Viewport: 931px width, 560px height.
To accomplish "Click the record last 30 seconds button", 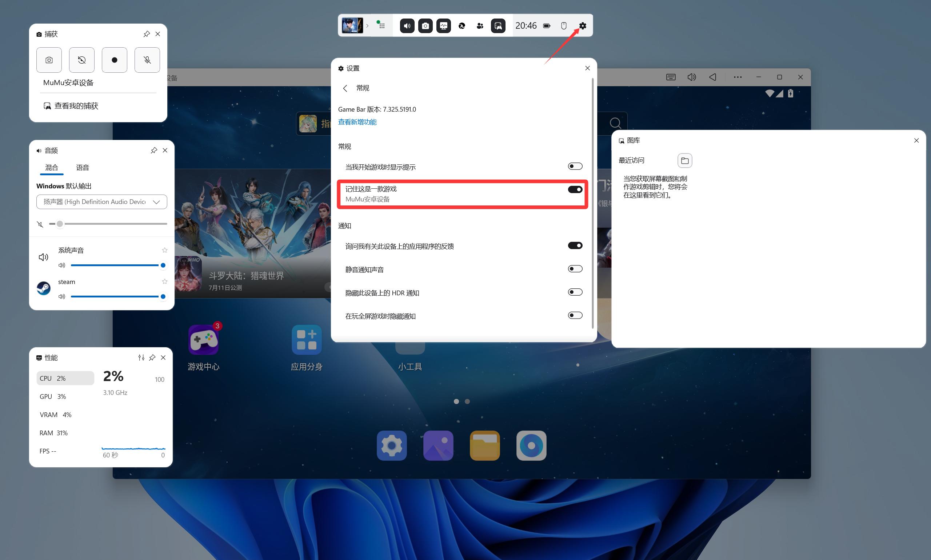I will coord(81,60).
